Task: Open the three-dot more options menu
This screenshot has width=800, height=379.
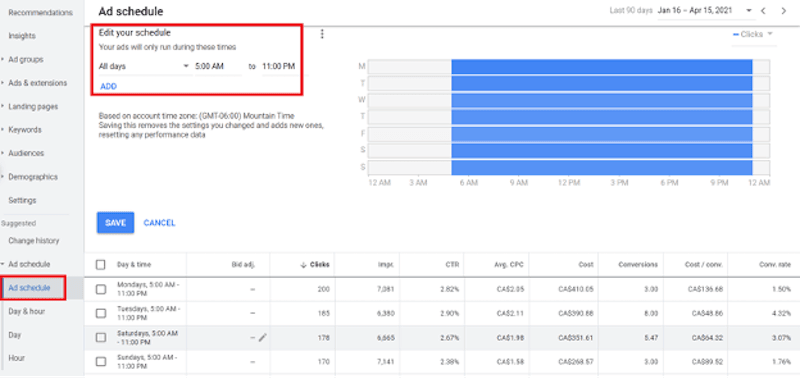Action: 322,34
